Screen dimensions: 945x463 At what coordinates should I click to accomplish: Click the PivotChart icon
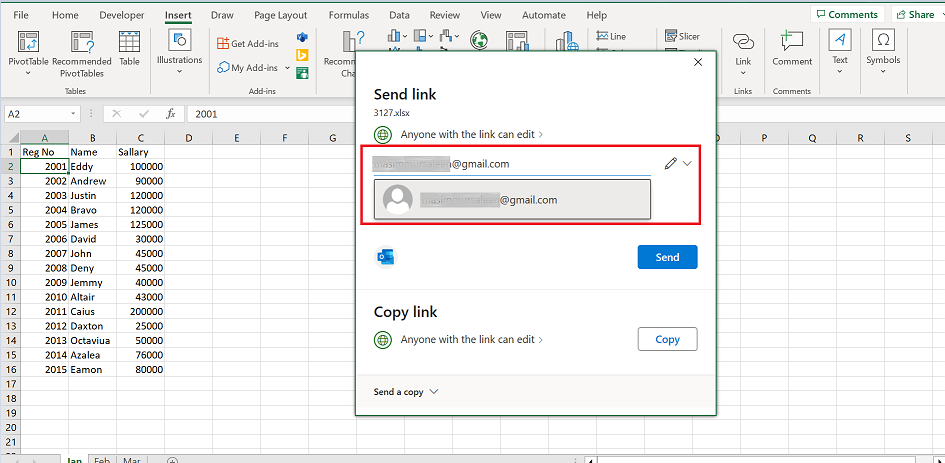point(517,40)
